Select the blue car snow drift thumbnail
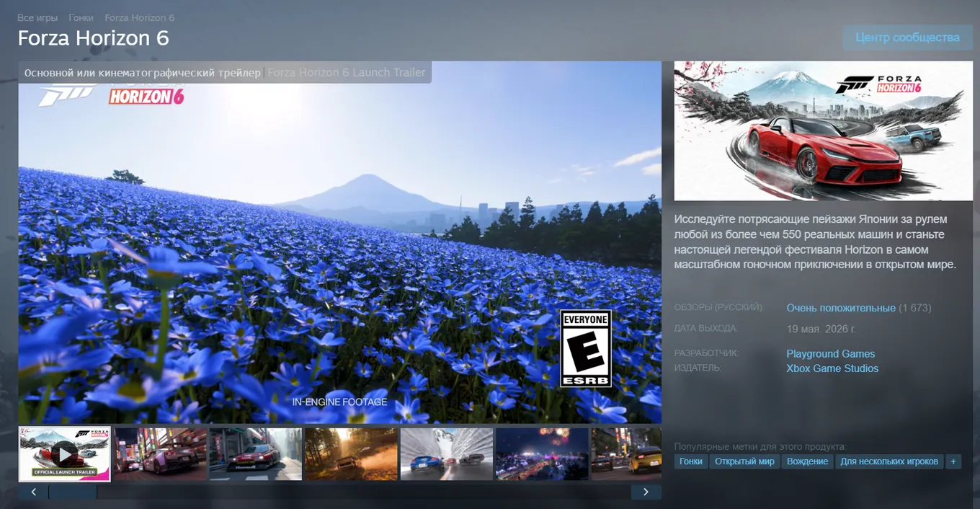 click(x=447, y=454)
